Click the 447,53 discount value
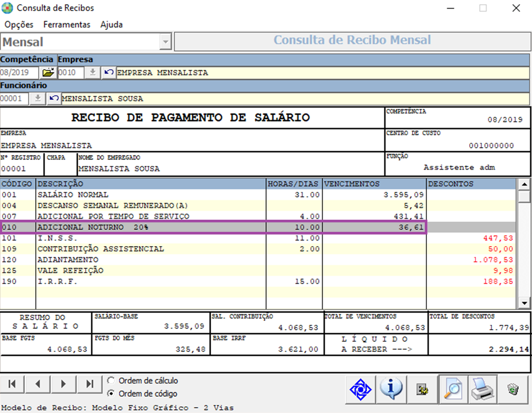The image size is (532, 413). (498, 238)
